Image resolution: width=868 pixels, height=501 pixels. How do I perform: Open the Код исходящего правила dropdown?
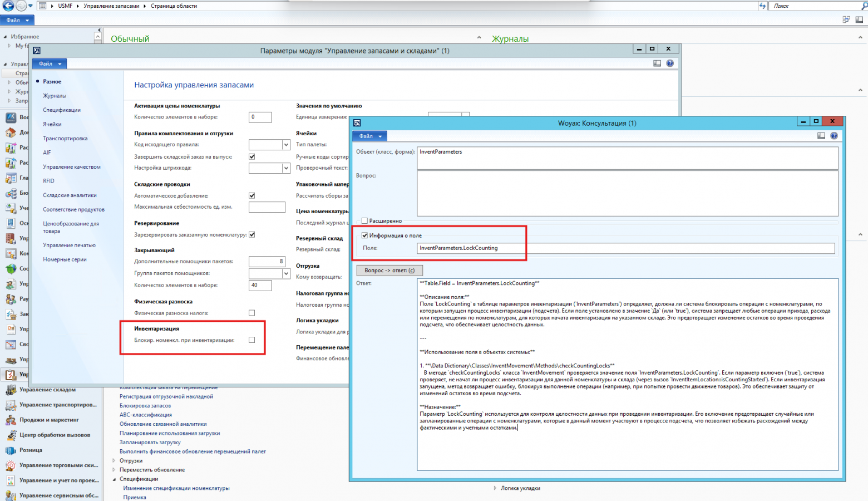(286, 145)
